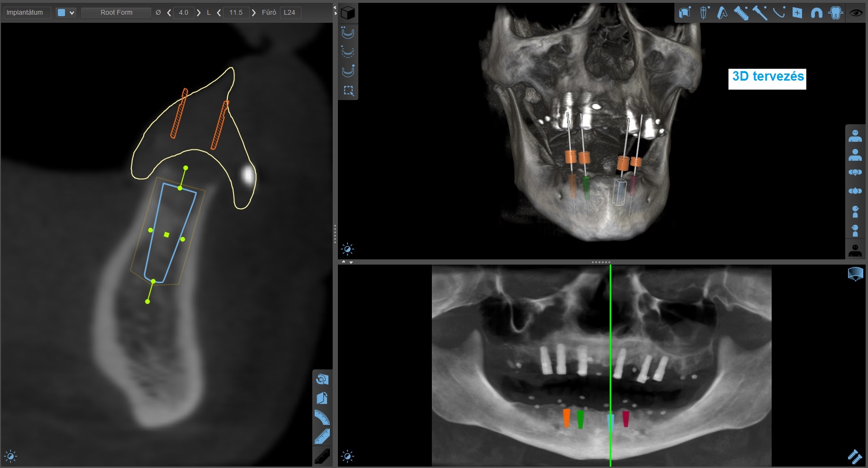
Task: Select the green implant in panoramic view
Action: 580,420
